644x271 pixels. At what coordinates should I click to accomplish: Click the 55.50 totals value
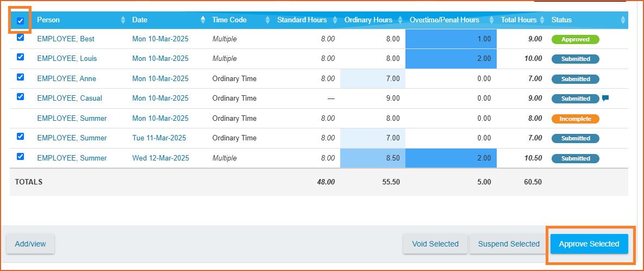click(x=391, y=182)
